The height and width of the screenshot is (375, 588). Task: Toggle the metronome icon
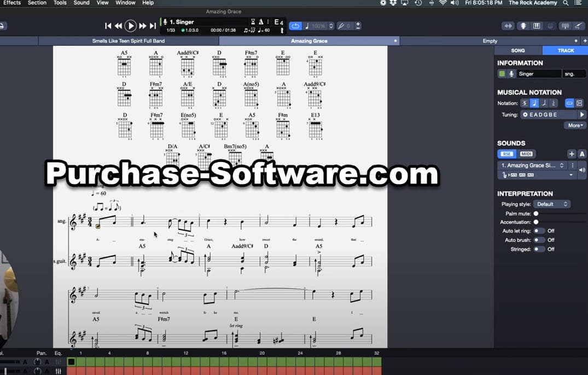point(261,22)
